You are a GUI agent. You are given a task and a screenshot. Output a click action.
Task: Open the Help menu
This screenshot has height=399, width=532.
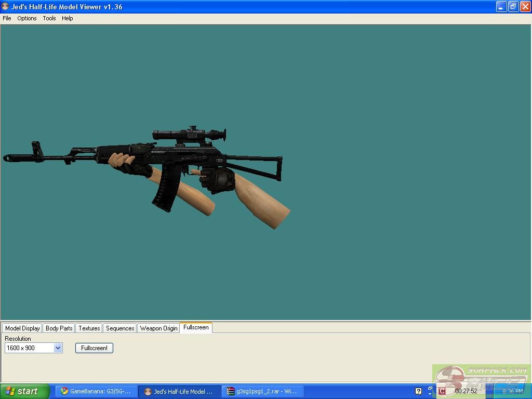click(x=67, y=18)
